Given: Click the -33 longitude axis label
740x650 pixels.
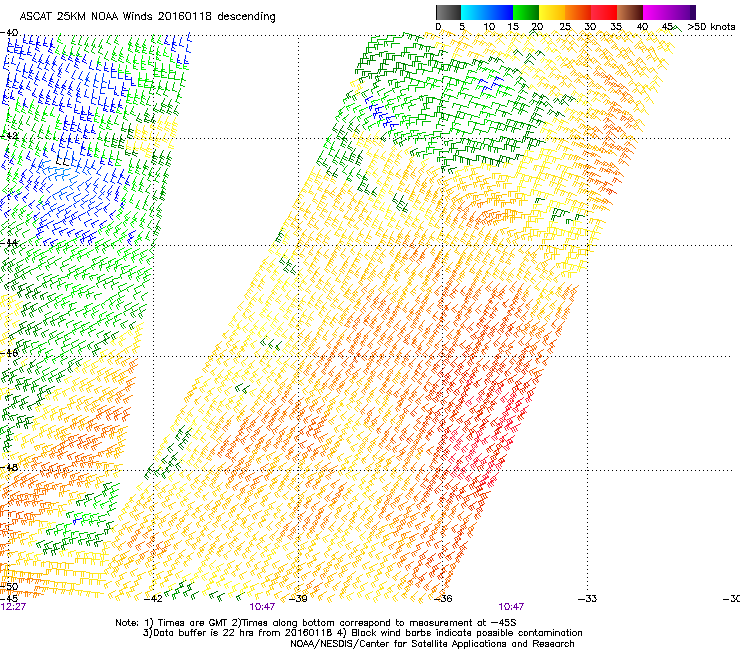Looking at the screenshot, I should (x=587, y=599).
